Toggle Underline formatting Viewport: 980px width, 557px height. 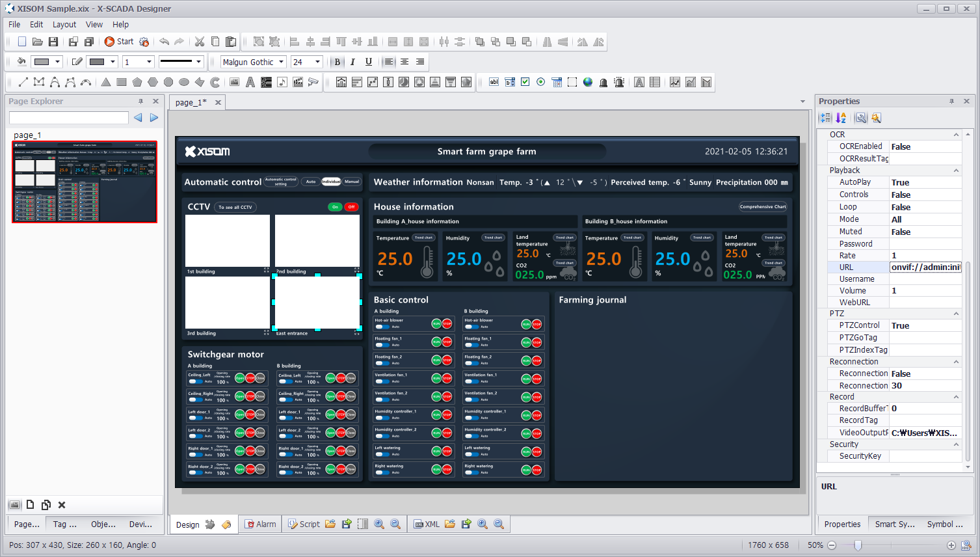(x=369, y=62)
